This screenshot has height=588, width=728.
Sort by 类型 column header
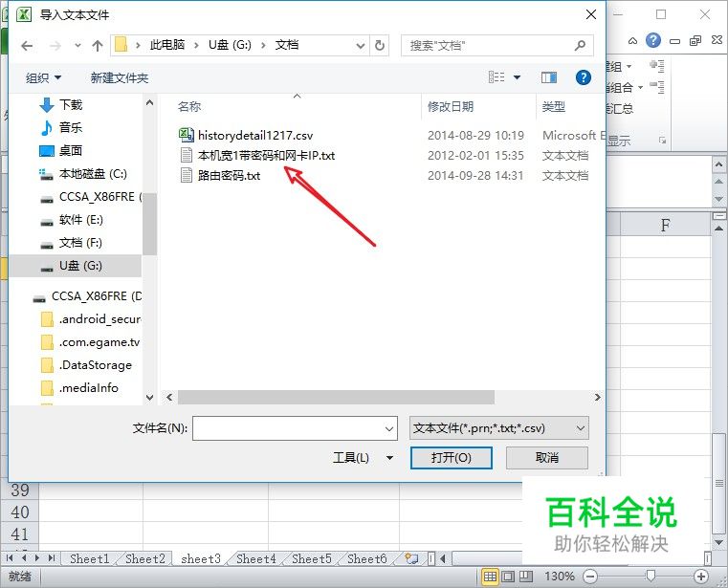[554, 107]
